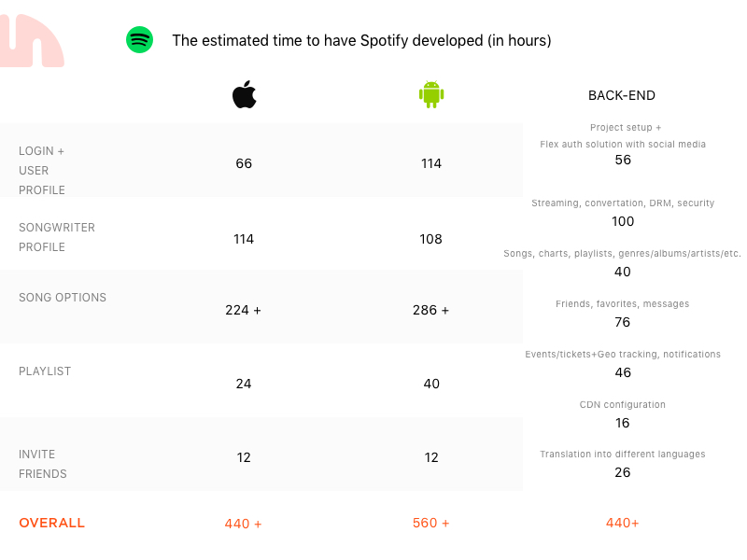Viewport: 747px width, 560px height.
Task: Click the Android overall total 560 +
Action: (430, 524)
